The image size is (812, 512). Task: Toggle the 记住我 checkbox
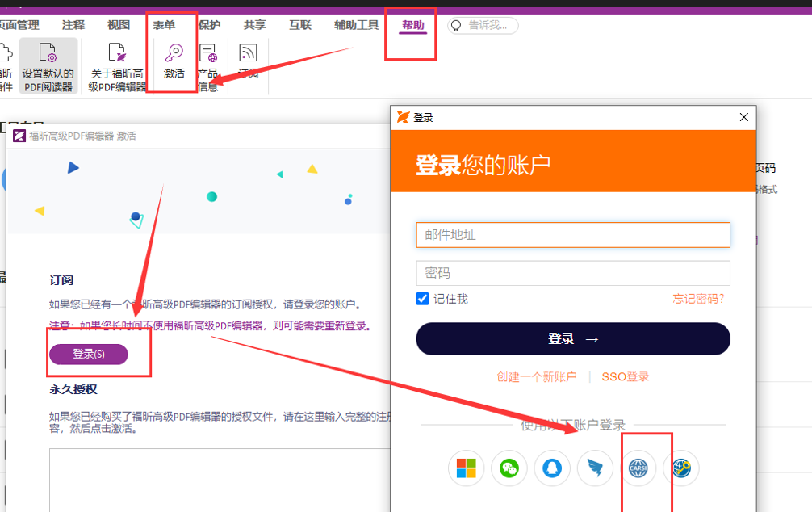click(423, 299)
